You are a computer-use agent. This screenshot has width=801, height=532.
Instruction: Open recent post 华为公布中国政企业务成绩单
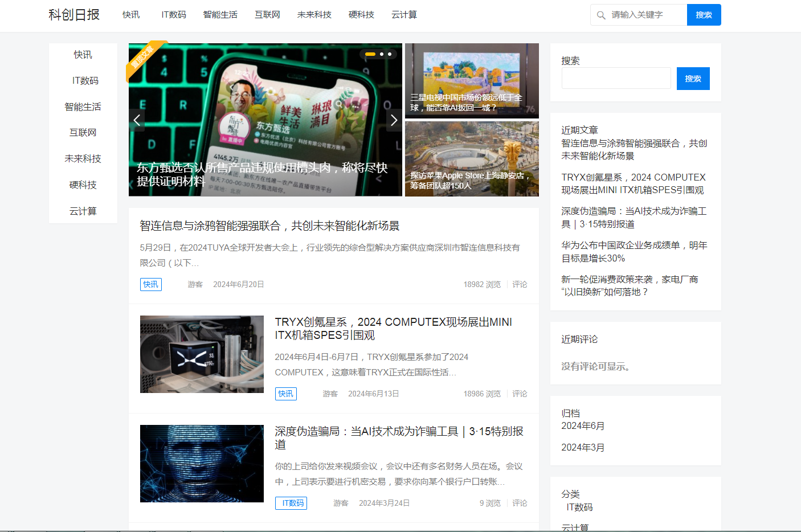point(634,252)
